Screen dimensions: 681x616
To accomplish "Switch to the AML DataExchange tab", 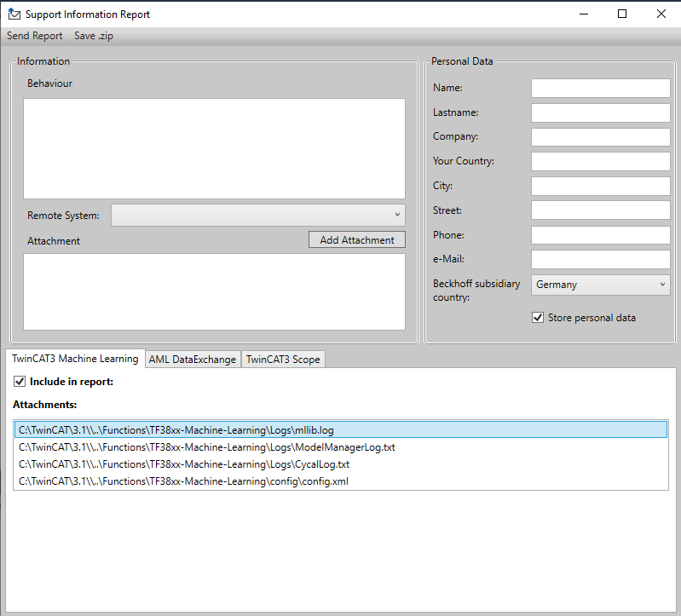I will point(193,360).
